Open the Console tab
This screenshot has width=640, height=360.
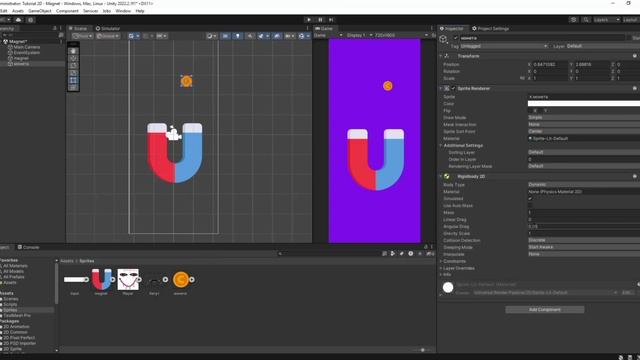click(x=29, y=247)
